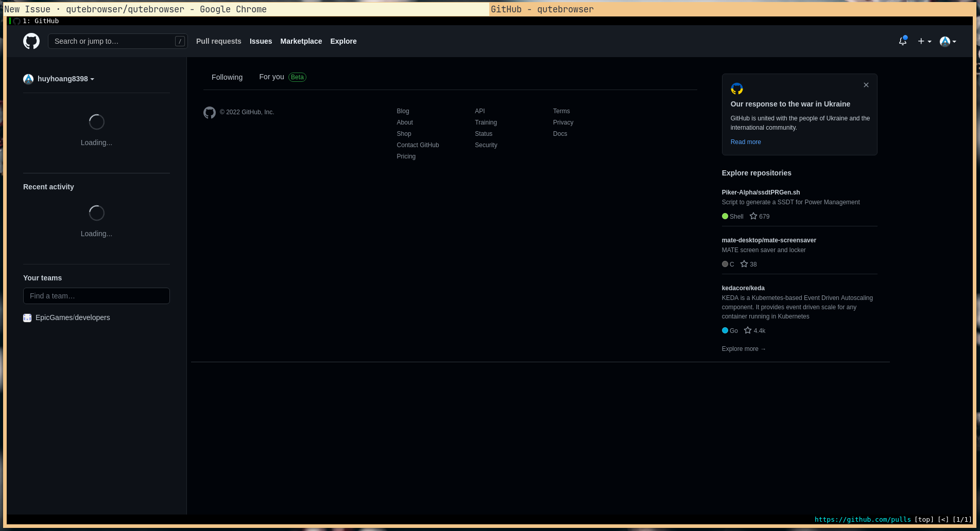Open the huyhoang8398 account switcher dropdown
This screenshot has width=980, height=531.
[x=59, y=79]
